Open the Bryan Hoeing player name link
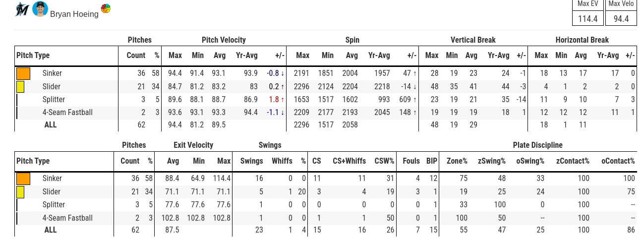Image resolution: width=644 pixels, height=242 pixels. click(74, 14)
